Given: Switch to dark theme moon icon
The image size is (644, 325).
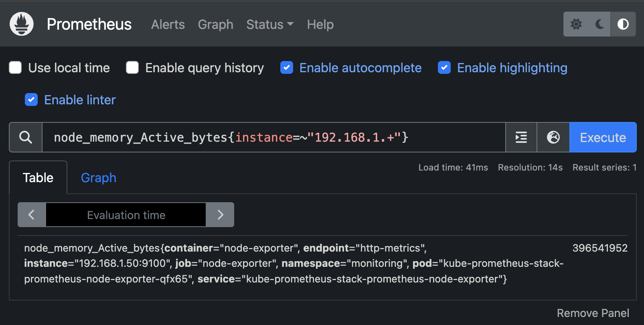Looking at the screenshot, I should [599, 24].
